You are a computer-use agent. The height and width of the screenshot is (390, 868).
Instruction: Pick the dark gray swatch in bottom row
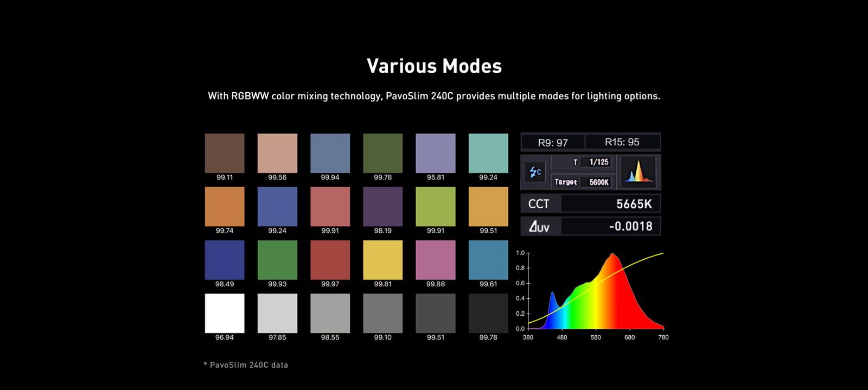[x=436, y=314]
